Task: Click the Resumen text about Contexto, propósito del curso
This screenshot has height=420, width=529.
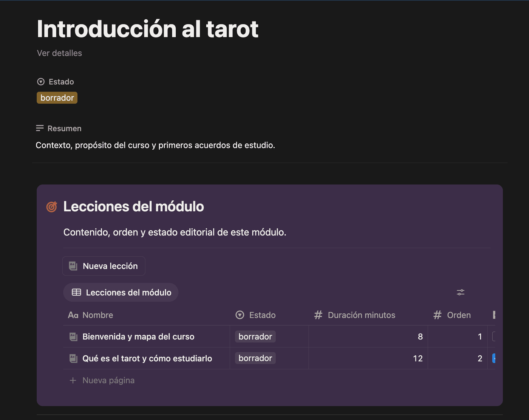Action: tap(155, 145)
